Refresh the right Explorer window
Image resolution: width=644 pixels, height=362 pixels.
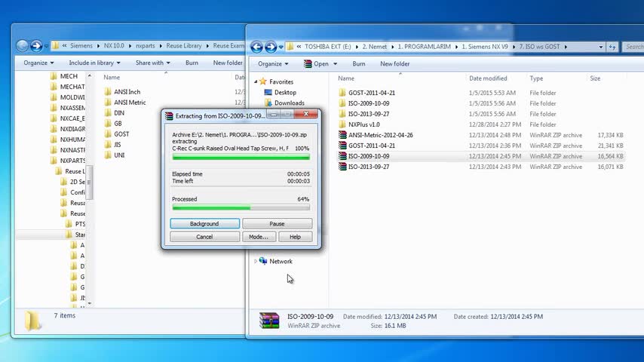pos(612,47)
